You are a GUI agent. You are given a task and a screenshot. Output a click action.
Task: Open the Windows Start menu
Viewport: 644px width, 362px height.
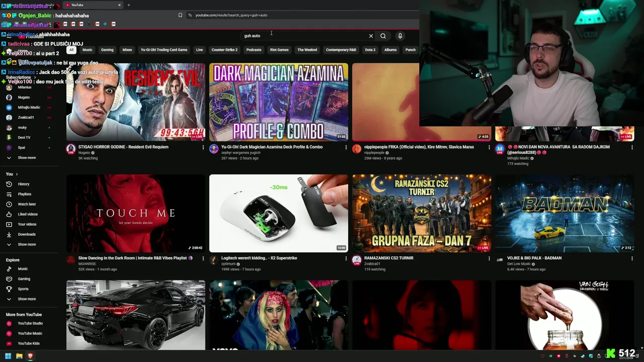click(x=8, y=356)
